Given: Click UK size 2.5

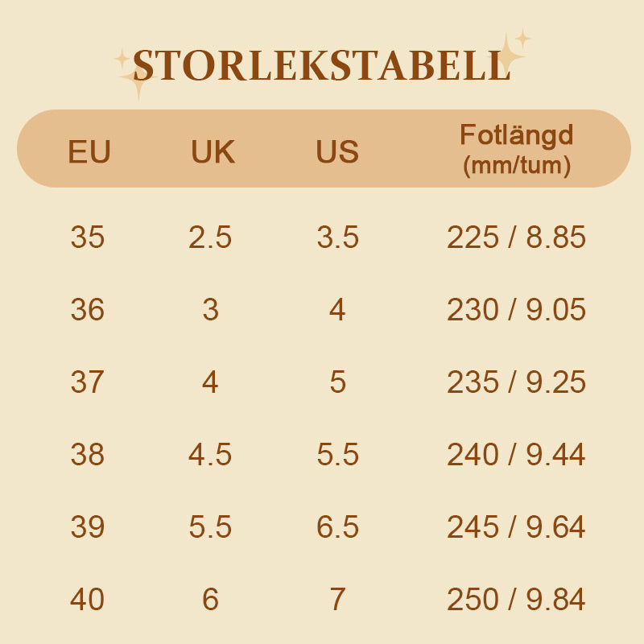Looking at the screenshot, I should (x=210, y=237).
